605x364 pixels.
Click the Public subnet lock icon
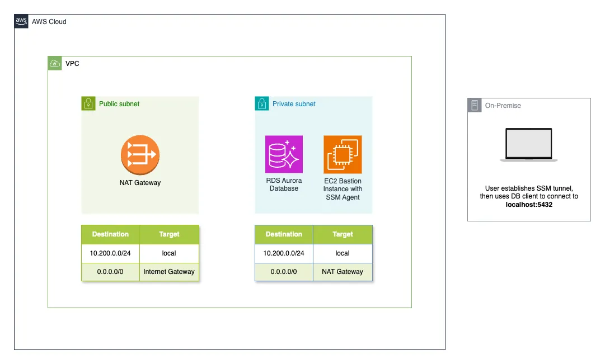click(x=88, y=103)
